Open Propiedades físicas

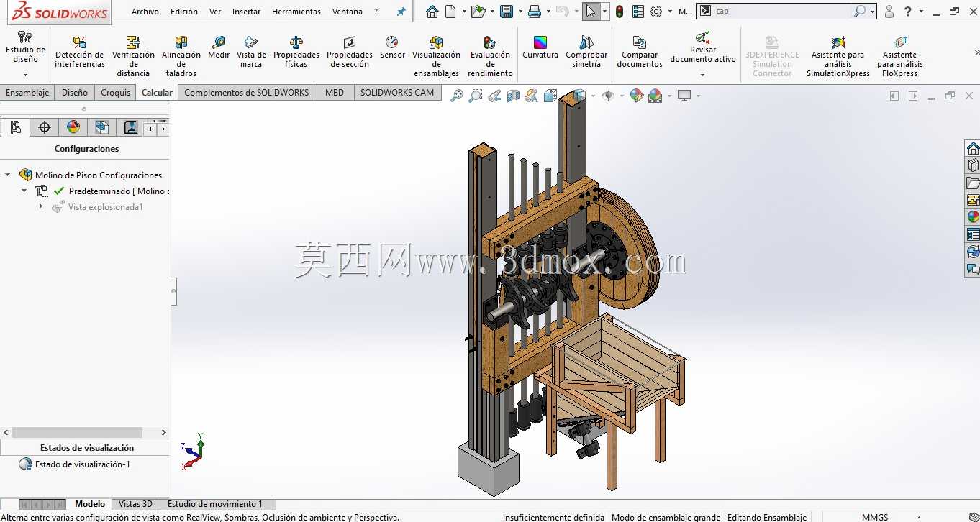pos(296,52)
